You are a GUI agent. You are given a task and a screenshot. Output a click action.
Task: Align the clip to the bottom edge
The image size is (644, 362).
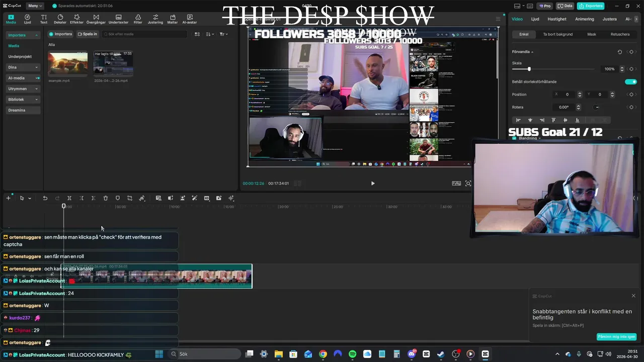(x=577, y=120)
